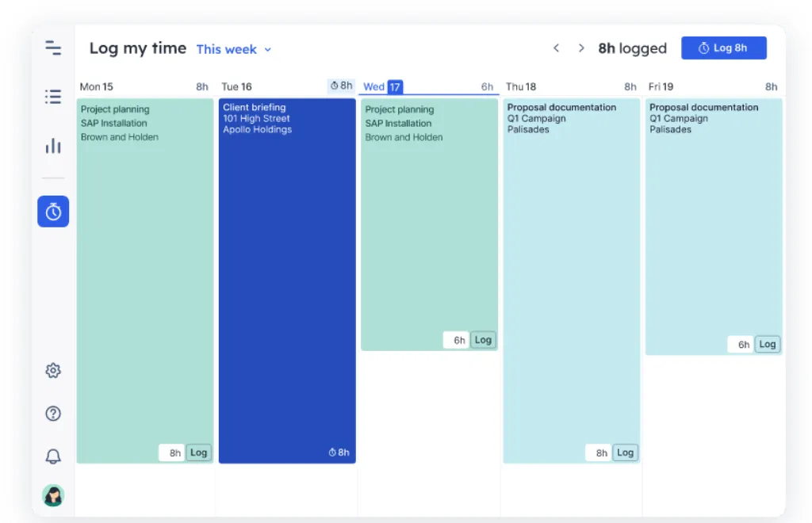Open the bar chart reports icon
This screenshot has height=523, width=812.
pyautogui.click(x=53, y=146)
